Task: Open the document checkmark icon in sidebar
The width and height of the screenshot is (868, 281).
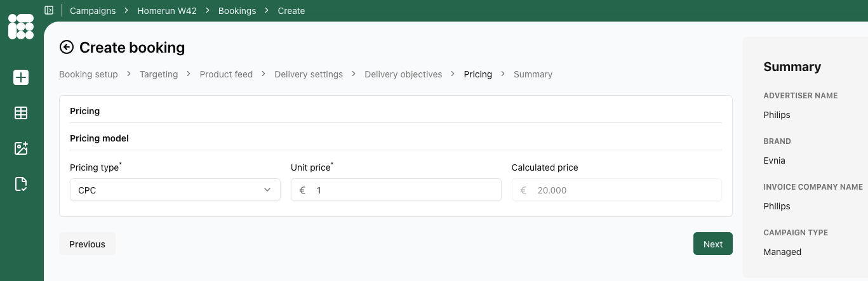Action: (21, 184)
